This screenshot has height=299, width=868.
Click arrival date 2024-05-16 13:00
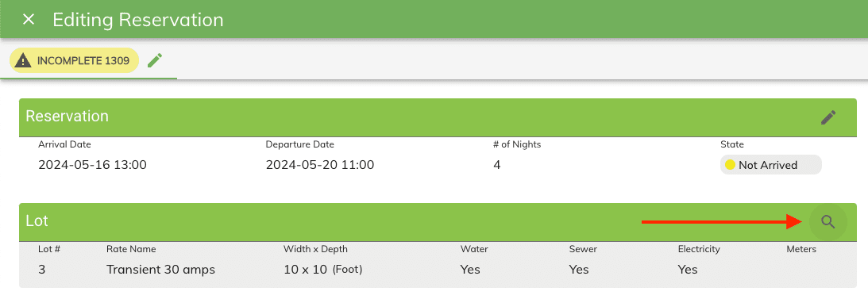click(x=92, y=165)
